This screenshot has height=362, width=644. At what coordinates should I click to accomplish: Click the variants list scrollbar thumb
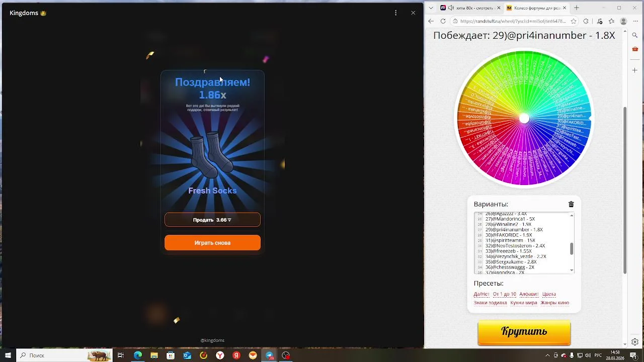[x=572, y=249]
